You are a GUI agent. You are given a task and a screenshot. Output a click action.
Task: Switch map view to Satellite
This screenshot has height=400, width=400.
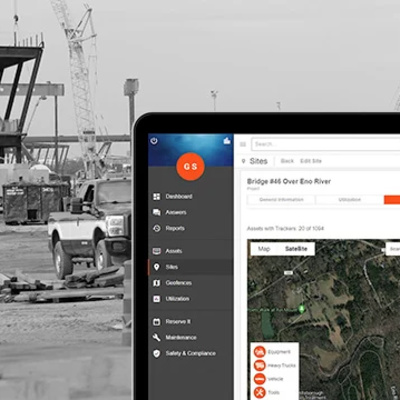(x=296, y=249)
